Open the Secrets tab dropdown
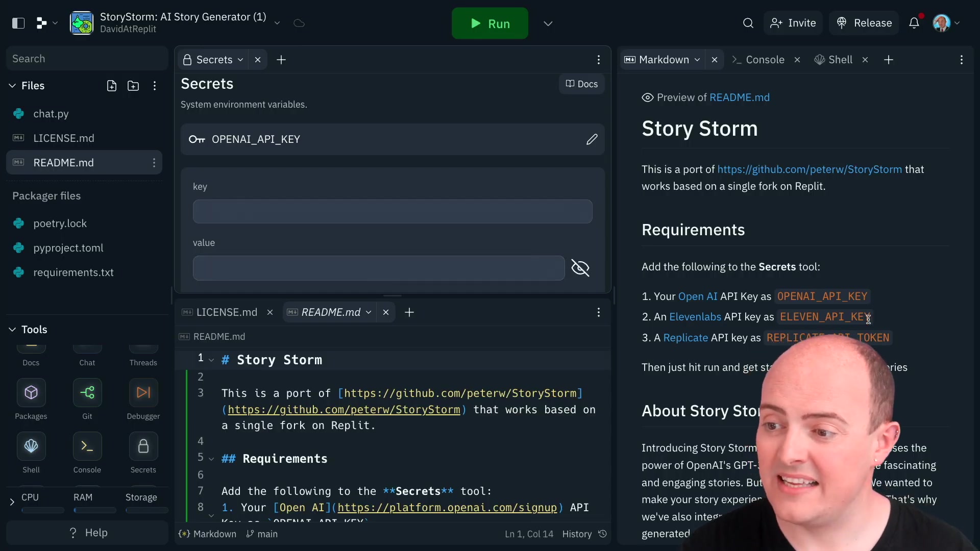The width and height of the screenshot is (980, 551). (240, 60)
